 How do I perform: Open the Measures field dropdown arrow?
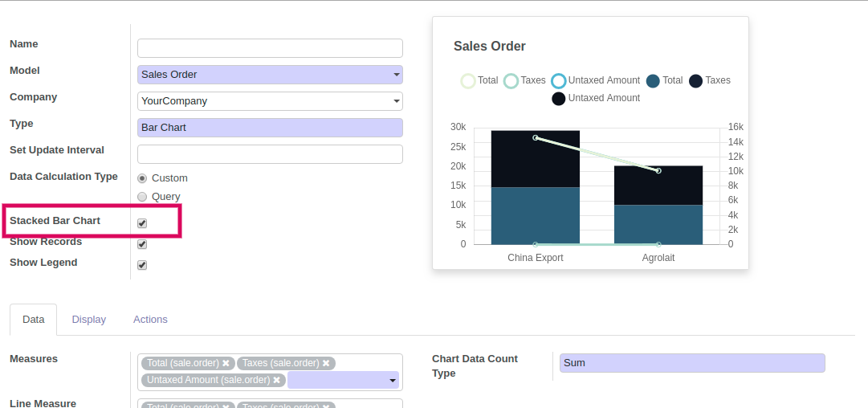click(x=393, y=380)
